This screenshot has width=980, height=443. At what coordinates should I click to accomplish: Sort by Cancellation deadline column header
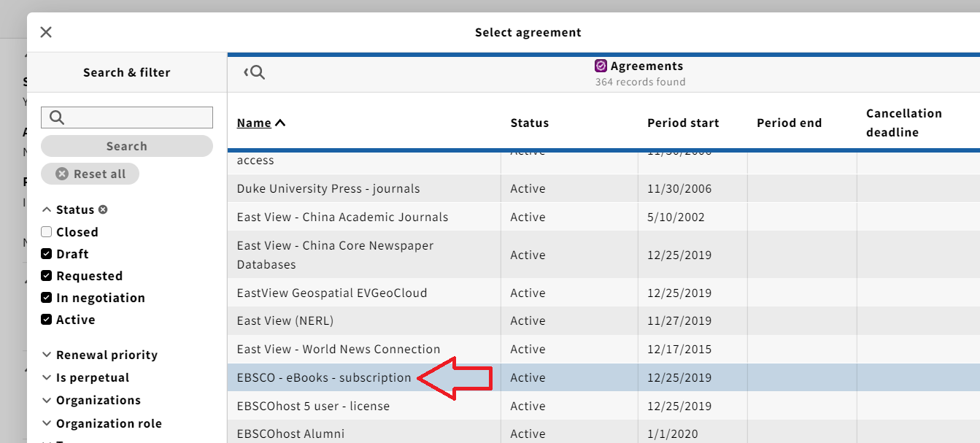tap(904, 123)
